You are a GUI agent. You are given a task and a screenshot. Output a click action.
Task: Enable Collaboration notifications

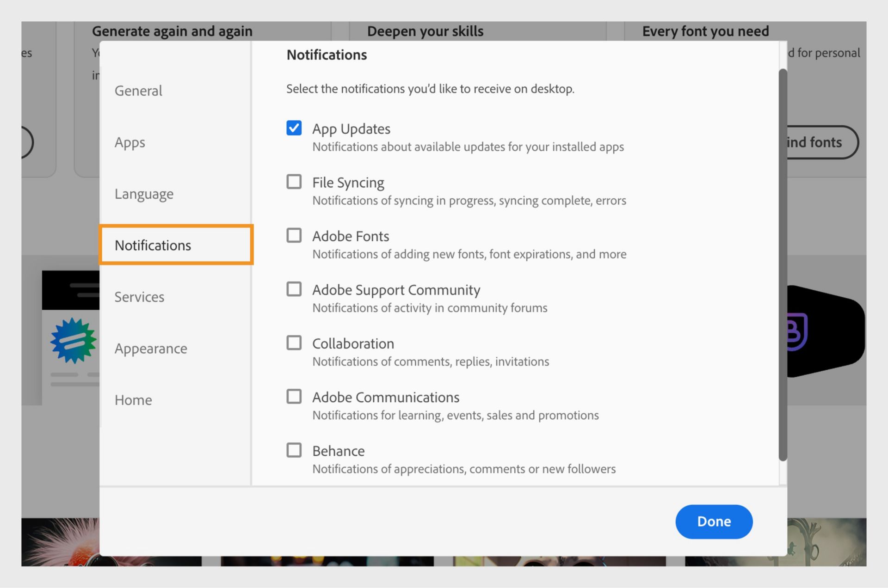click(x=294, y=343)
